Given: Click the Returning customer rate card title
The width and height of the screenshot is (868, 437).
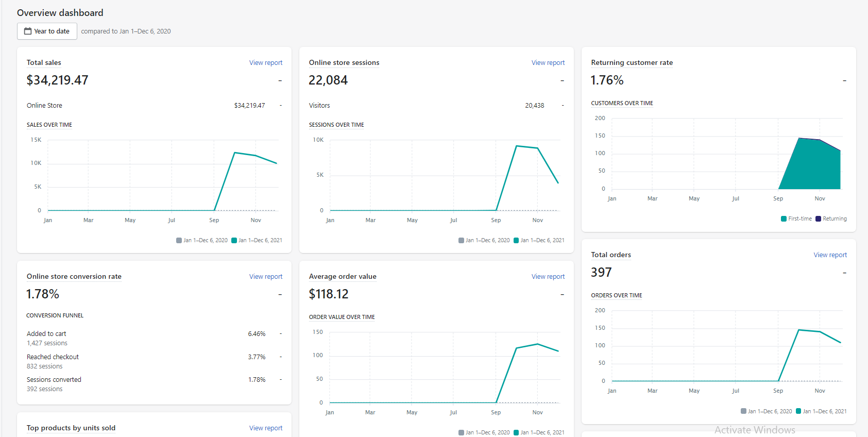Looking at the screenshot, I should point(632,63).
